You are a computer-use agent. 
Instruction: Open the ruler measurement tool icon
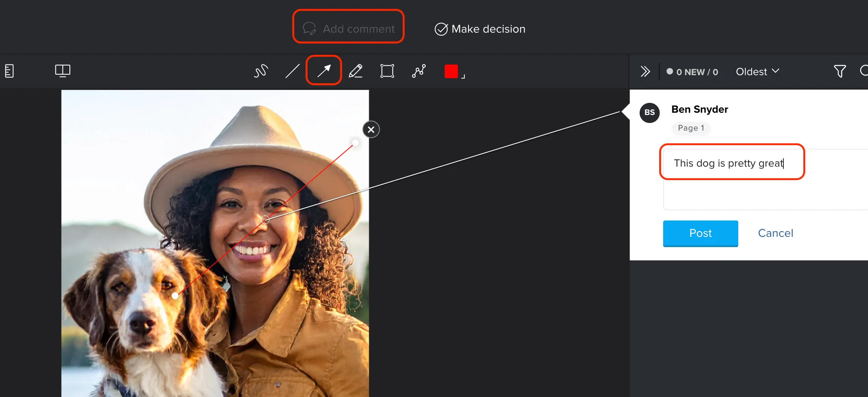click(9, 71)
